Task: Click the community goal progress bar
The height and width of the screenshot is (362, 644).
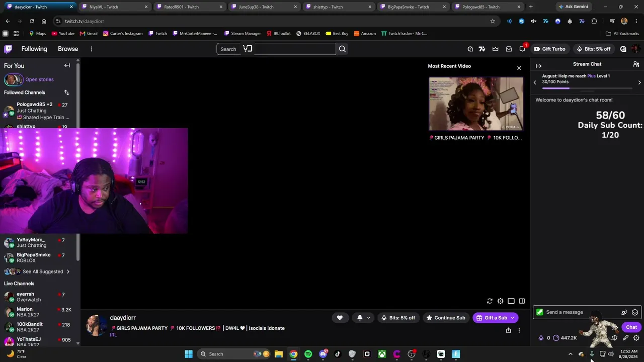Action: coord(587,88)
